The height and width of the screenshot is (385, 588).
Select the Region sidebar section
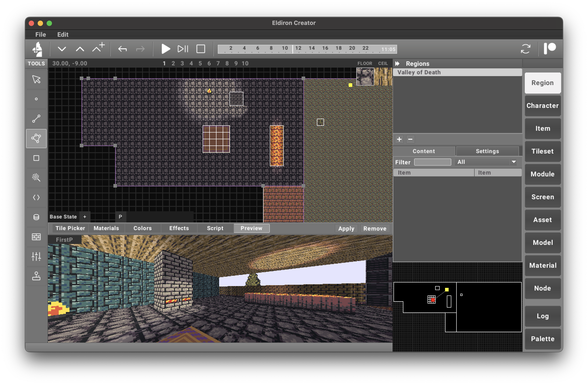coord(543,83)
